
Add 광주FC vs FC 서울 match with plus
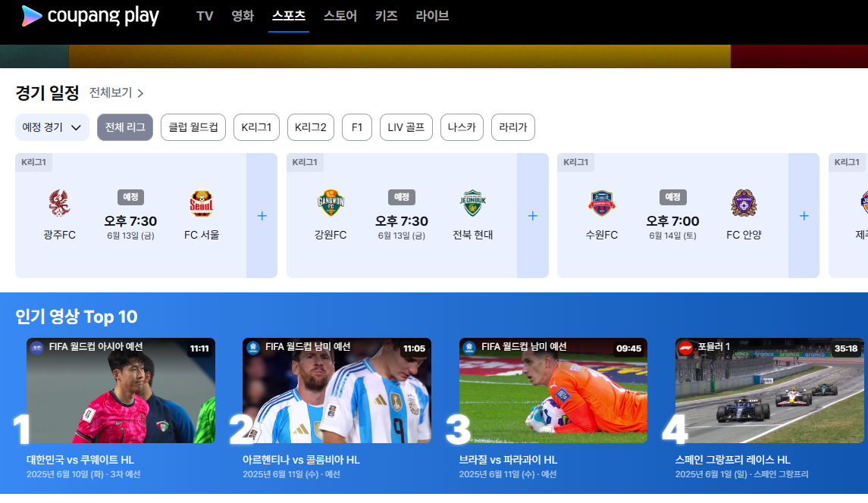tap(262, 216)
